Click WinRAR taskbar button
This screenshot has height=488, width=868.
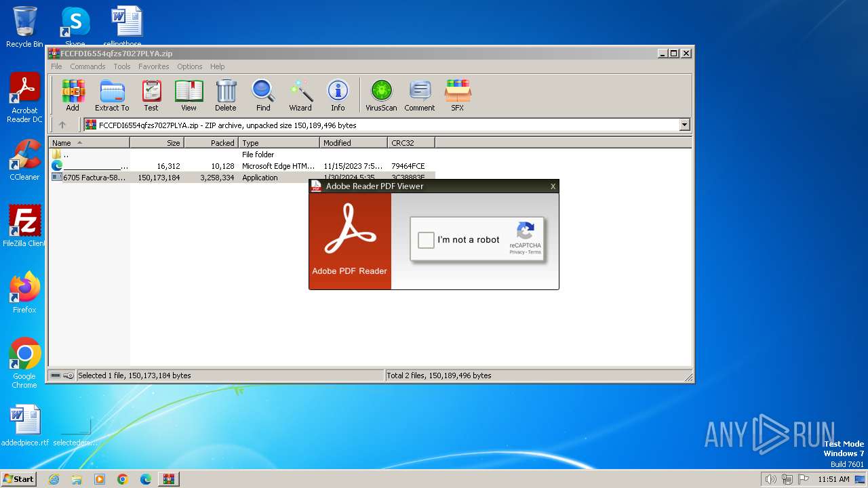pyautogui.click(x=169, y=479)
